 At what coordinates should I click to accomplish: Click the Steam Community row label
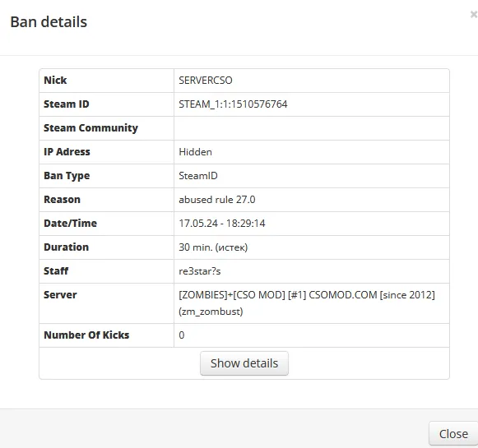[x=90, y=128]
